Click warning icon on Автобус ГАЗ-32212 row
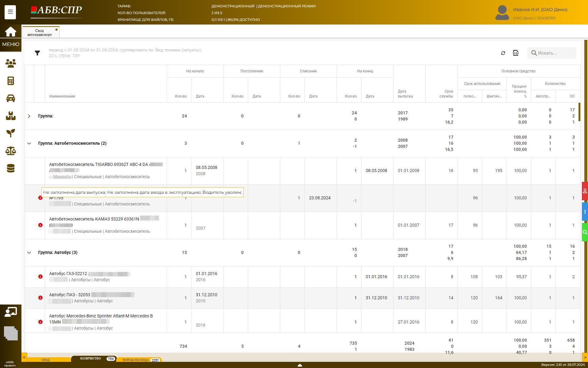This screenshot has height=368, width=588. coord(40,277)
